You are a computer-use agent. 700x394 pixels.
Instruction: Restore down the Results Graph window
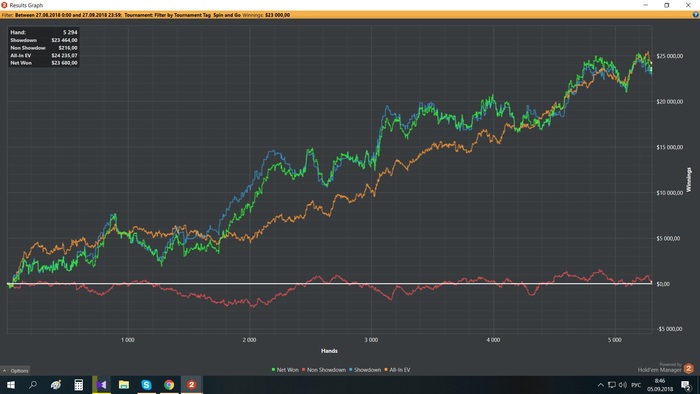click(x=667, y=5)
